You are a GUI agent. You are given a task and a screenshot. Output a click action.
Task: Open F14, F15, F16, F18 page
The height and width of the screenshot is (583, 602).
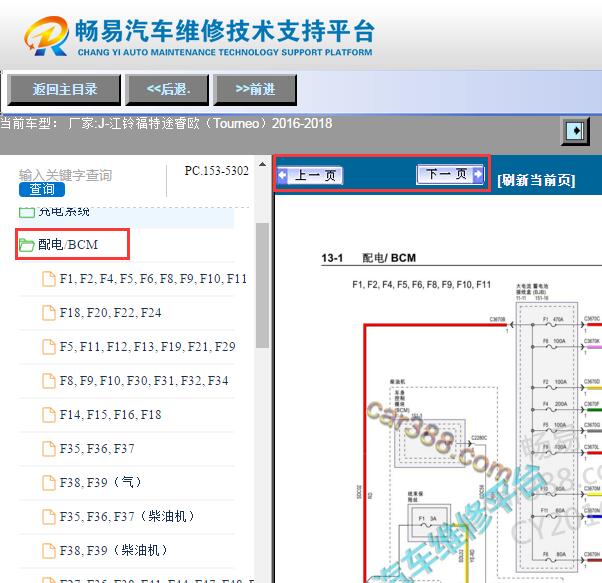point(111,415)
